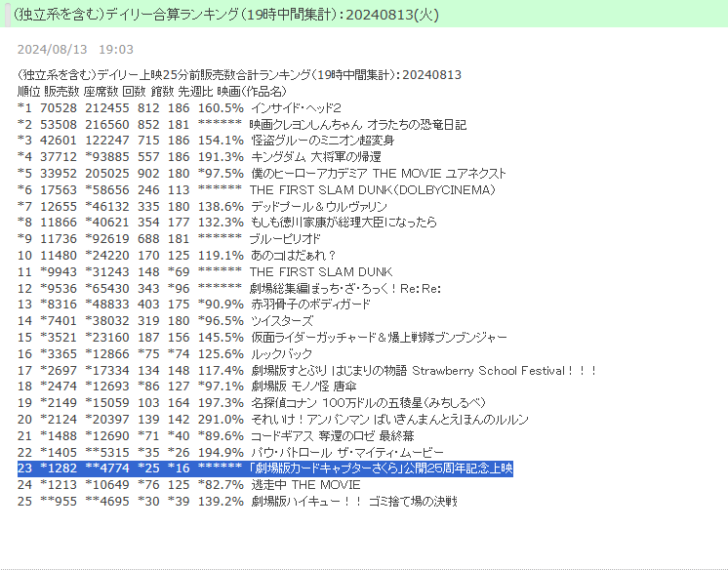The height and width of the screenshot is (570, 728).
Task: Click the highlighted row 劇場版カードキャプターさくら
Action: [x=265, y=468]
